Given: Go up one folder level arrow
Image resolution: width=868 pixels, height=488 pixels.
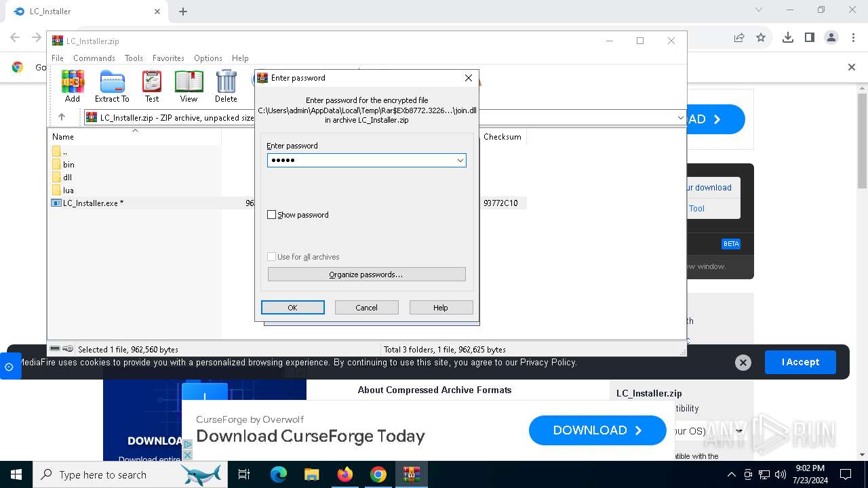Looking at the screenshot, I should click(x=62, y=117).
